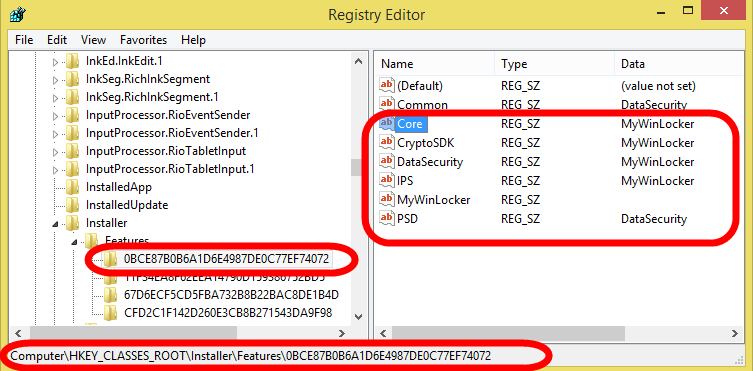The image size is (753, 371).
Task: Click the registry path in the status bar
Action: click(251, 356)
